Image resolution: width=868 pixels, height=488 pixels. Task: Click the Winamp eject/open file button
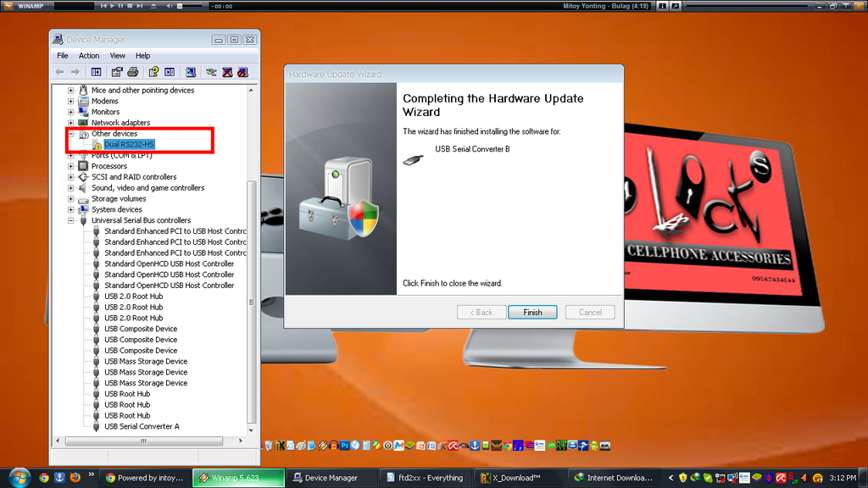[x=153, y=6]
